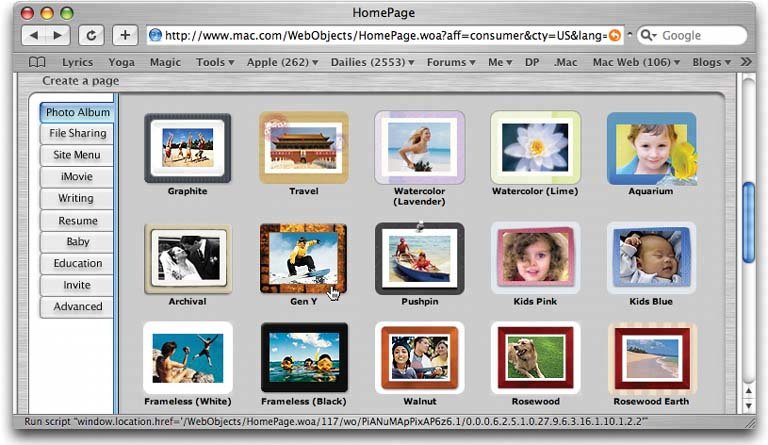Select the Resume tab
The image size is (768, 445).
(78, 221)
